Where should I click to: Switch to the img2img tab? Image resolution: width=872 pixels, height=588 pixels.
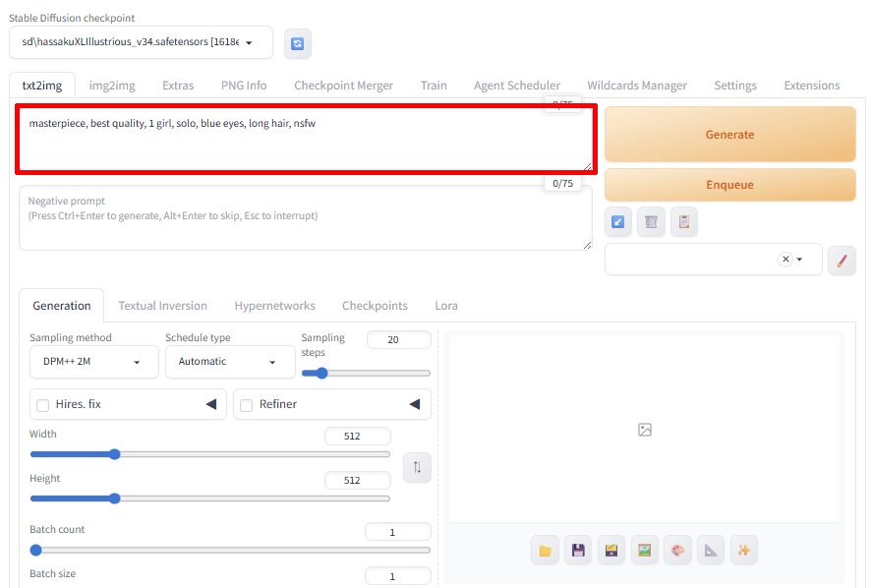[111, 86]
